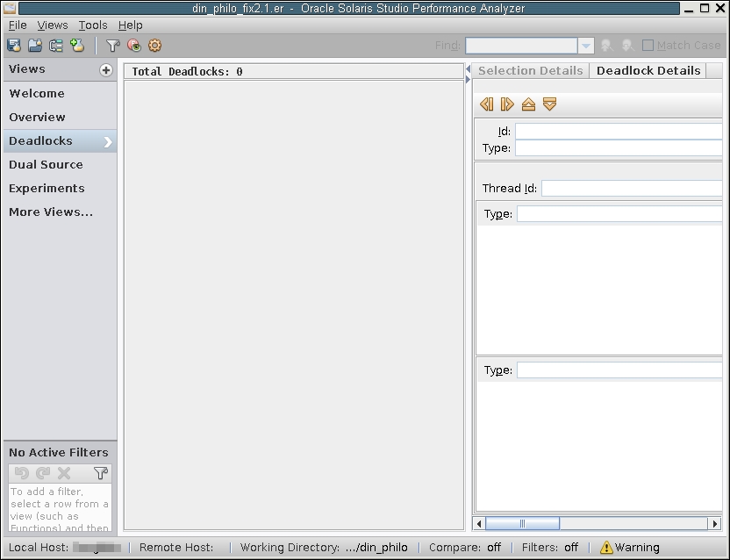Click the Find Next icon
The image size is (730, 560).
[x=627, y=45]
